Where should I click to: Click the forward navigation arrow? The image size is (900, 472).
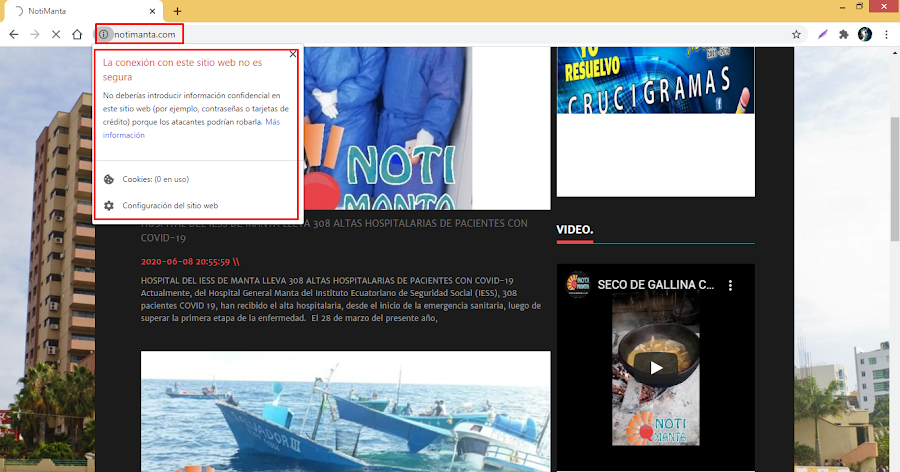pyautogui.click(x=35, y=34)
